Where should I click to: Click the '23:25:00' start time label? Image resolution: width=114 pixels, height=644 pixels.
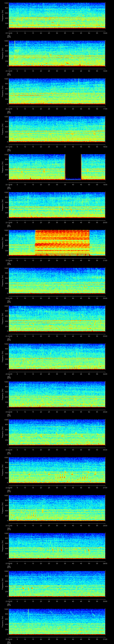pos(9,450)
